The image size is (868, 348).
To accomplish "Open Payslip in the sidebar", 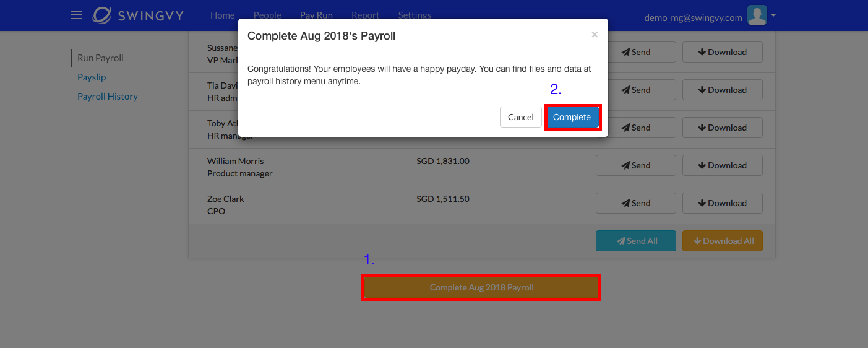I will 92,77.
